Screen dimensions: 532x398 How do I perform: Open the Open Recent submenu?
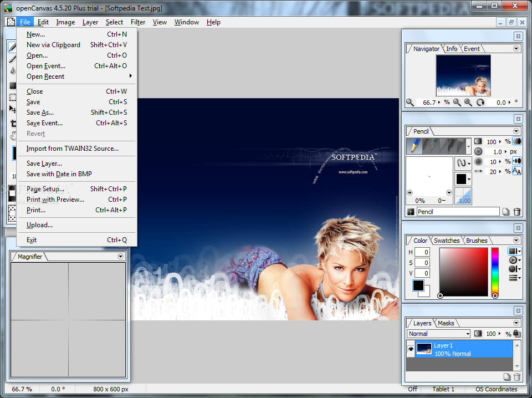coord(77,76)
